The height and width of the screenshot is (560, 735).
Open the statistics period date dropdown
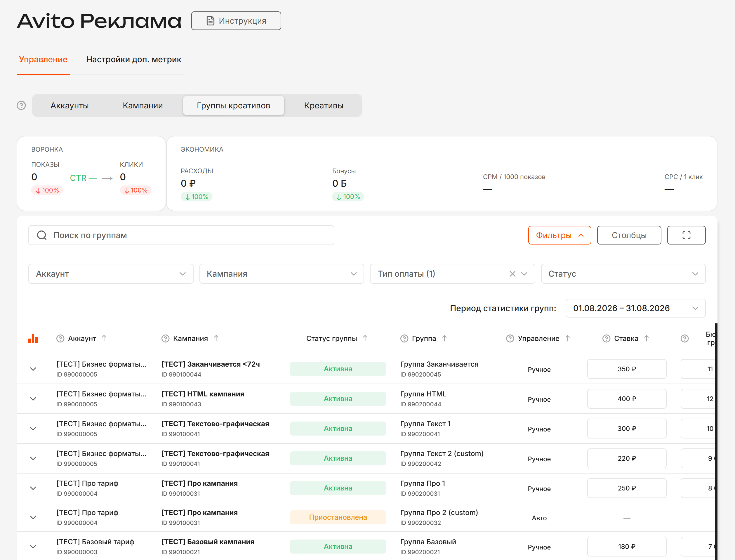click(x=635, y=308)
